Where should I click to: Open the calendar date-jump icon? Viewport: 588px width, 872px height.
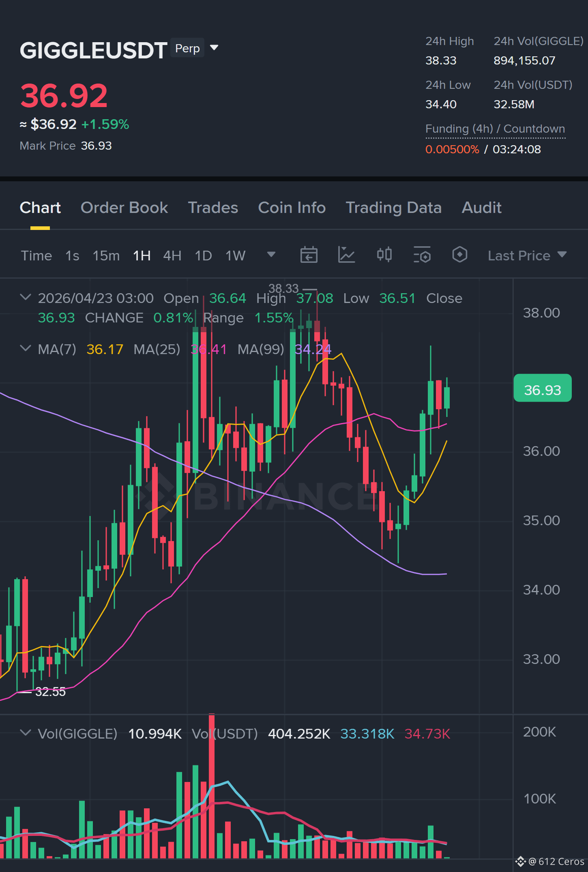[309, 255]
